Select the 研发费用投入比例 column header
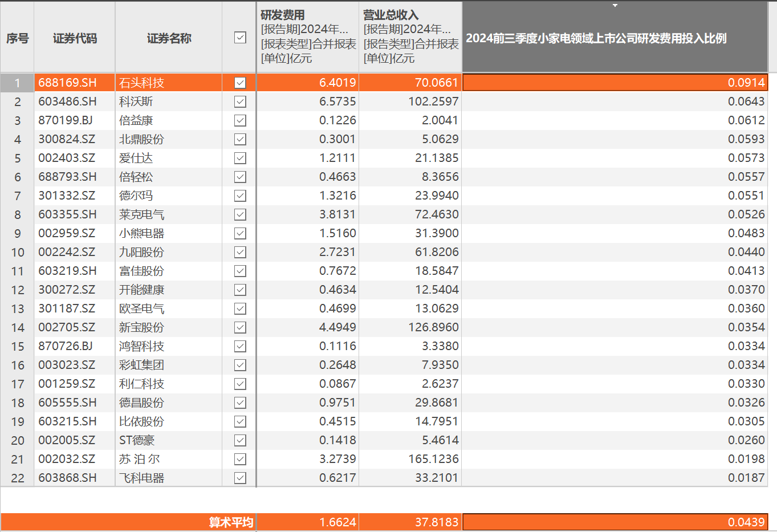 pyautogui.click(x=596, y=38)
